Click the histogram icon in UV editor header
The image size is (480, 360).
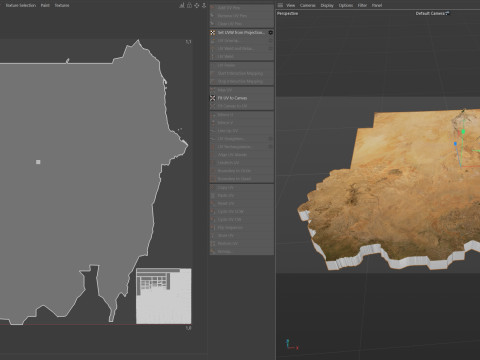point(182,5)
